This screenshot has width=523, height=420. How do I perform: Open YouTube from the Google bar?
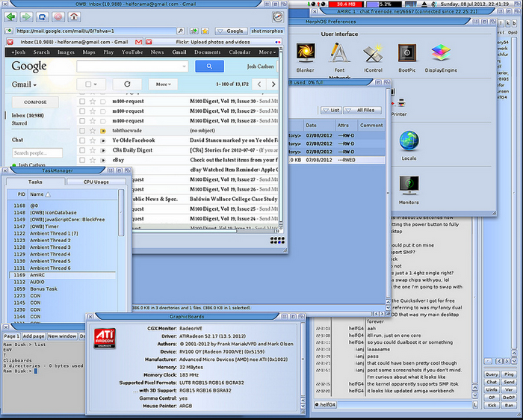[132, 52]
